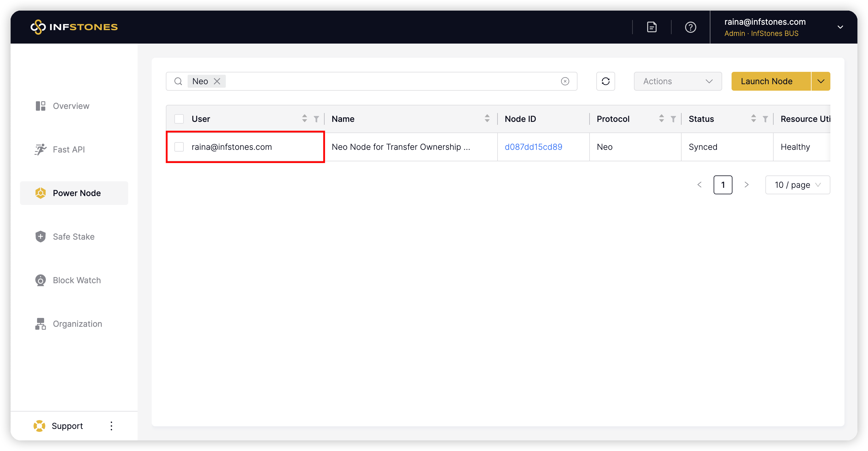Screen dimensions: 868x451
Task: Go to Fast API in sidebar
Action: click(69, 150)
